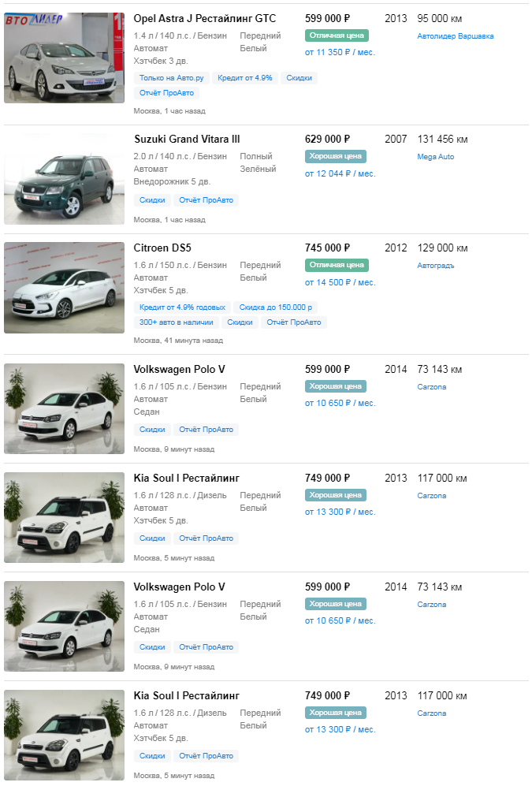Click the 'Отличная цена' badge on Opel Astra

337,35
